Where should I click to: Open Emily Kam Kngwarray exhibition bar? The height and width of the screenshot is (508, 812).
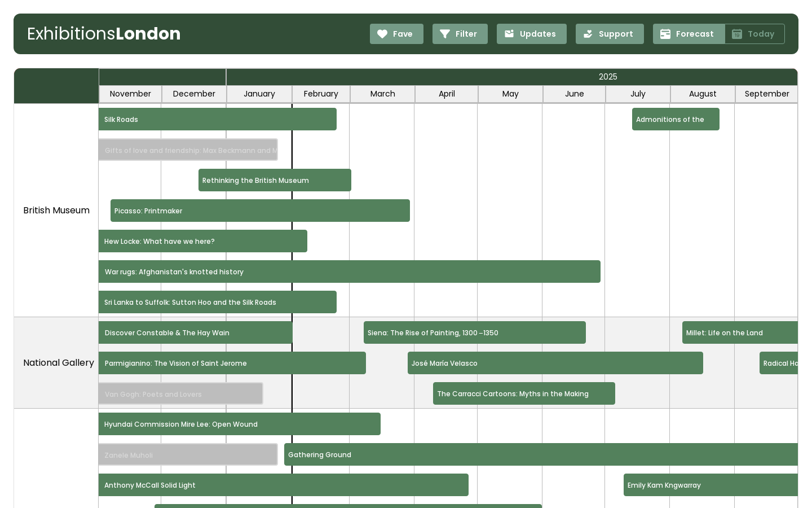[x=710, y=485]
